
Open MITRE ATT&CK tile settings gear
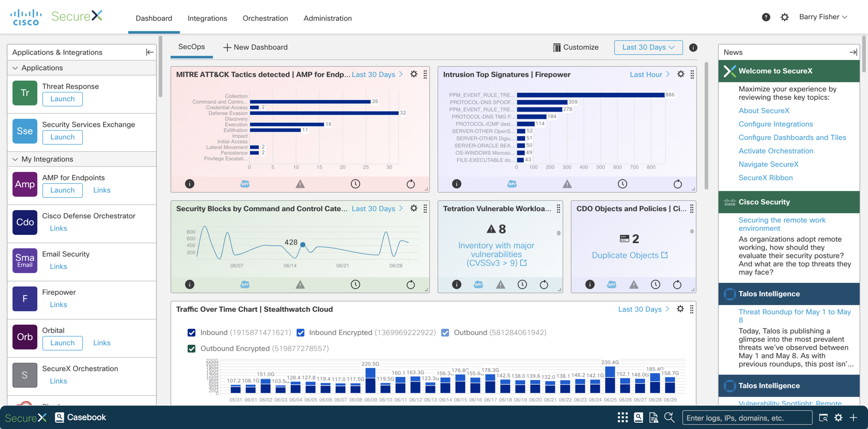click(x=414, y=74)
